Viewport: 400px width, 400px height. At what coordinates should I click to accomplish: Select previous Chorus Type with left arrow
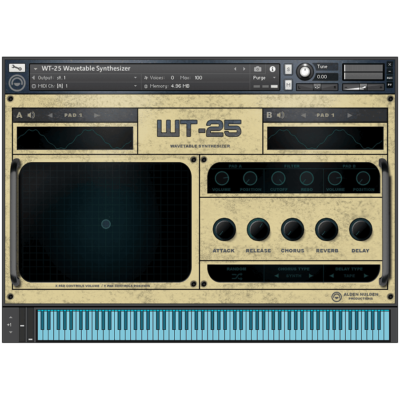(276, 276)
